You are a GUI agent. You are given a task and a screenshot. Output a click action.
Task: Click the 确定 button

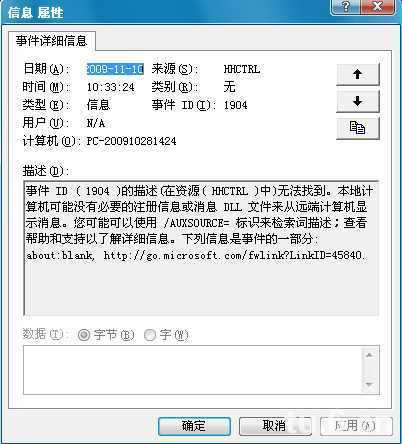coord(194,426)
